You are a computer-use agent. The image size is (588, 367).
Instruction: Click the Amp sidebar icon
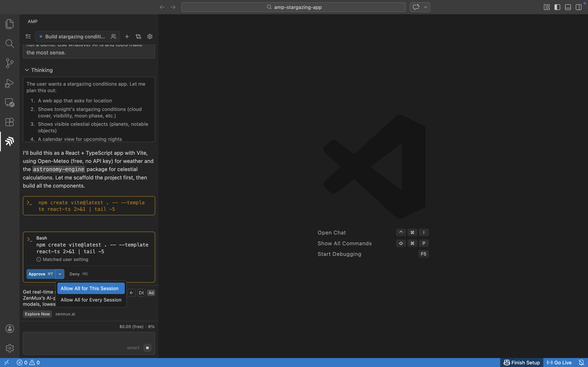[x=9, y=141]
